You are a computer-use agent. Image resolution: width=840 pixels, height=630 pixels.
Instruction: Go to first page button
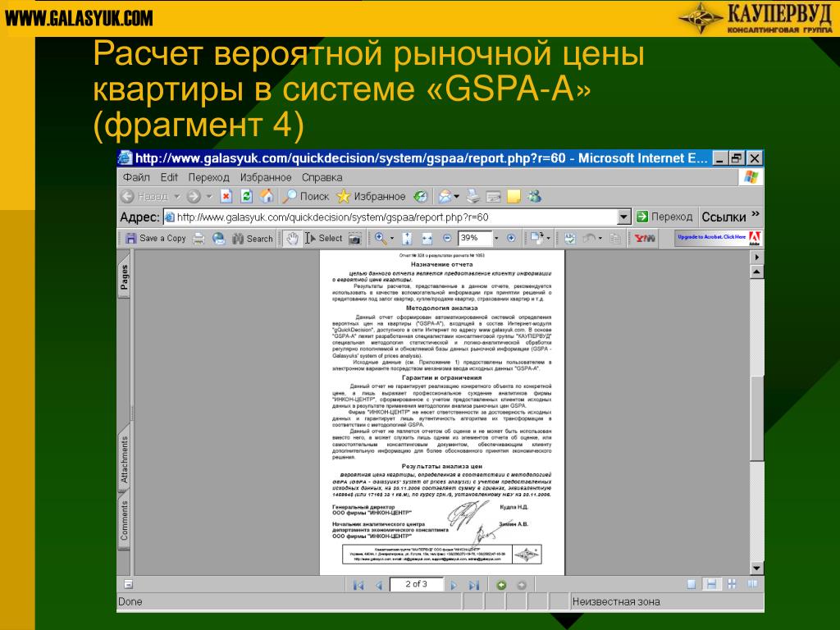point(358,585)
